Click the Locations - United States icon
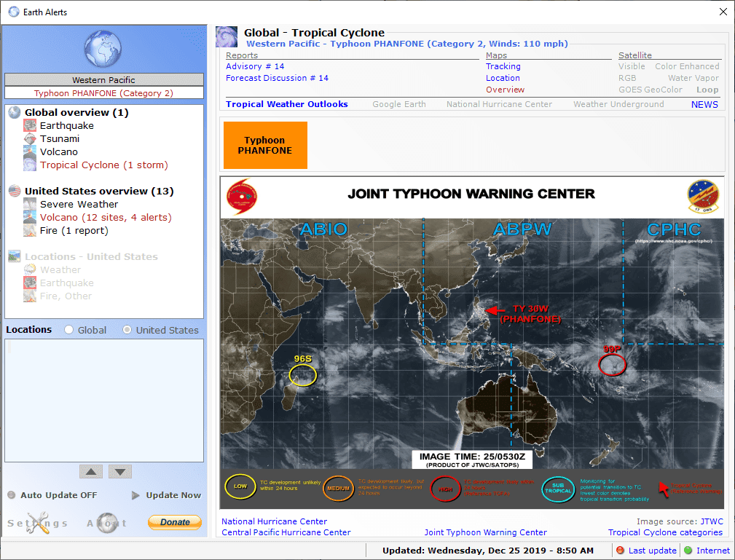 tap(15, 256)
